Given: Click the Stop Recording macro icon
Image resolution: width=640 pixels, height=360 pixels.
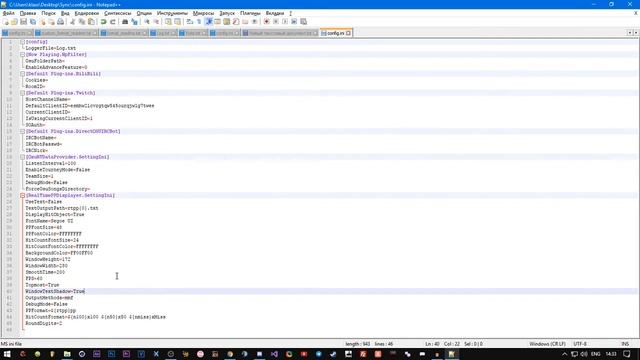Looking at the screenshot, I should [x=276, y=22].
